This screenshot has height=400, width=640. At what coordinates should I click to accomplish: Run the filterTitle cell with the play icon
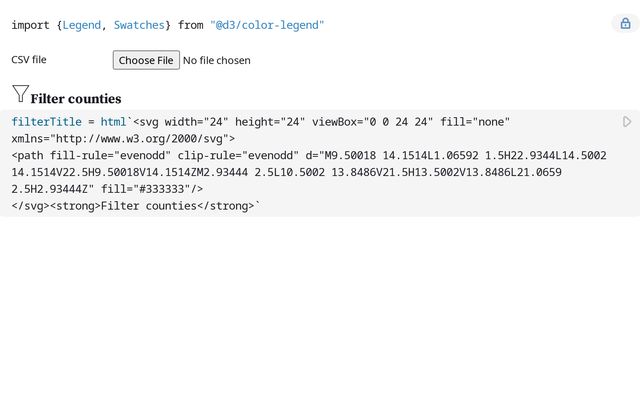pos(627,122)
